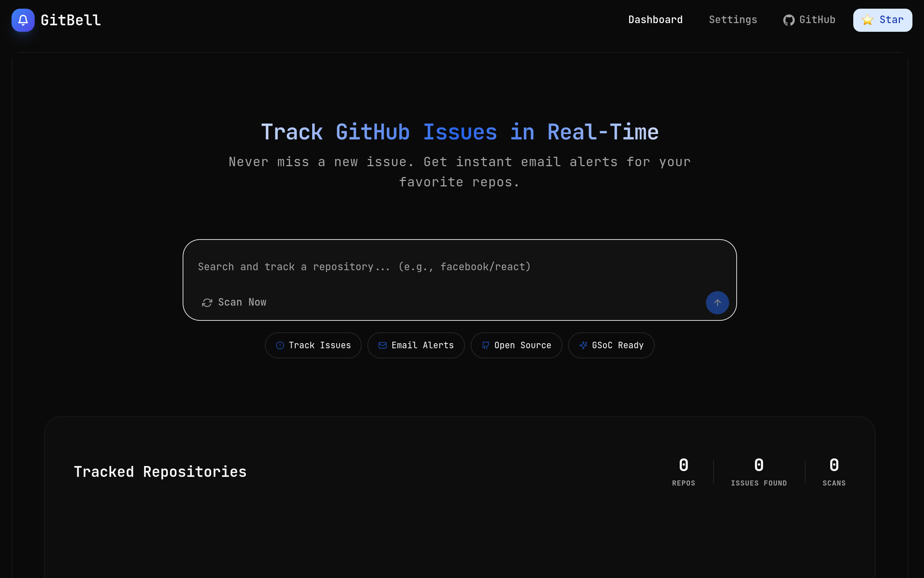Image resolution: width=924 pixels, height=578 pixels.
Task: Open the GitHub link in navbar
Action: (x=809, y=20)
